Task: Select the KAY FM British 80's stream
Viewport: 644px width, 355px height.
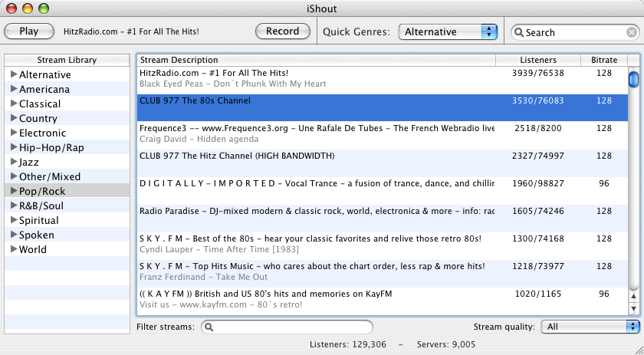Action: pos(383,301)
